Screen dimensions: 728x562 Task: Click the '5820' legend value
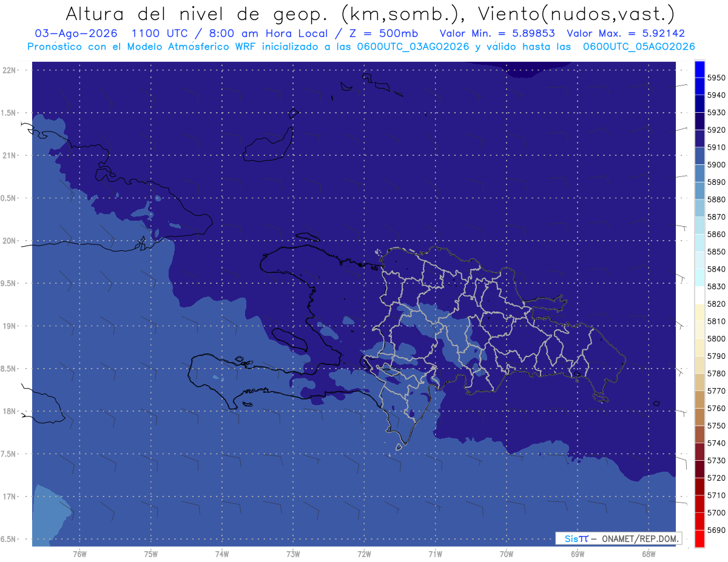tap(716, 304)
